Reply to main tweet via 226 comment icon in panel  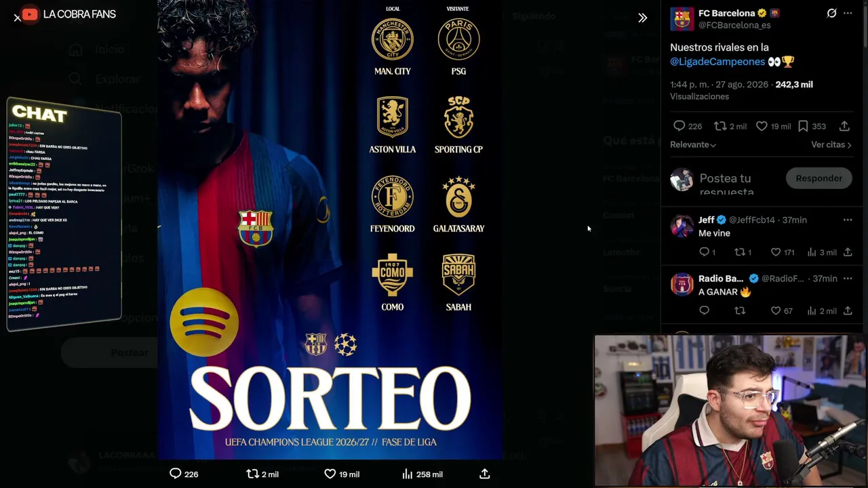(x=679, y=126)
